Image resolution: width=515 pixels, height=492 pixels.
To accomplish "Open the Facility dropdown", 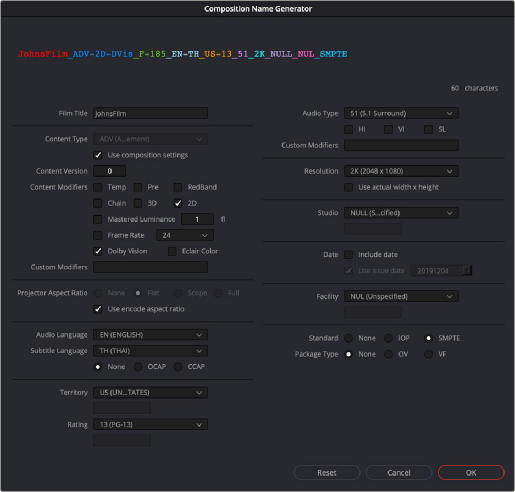I will click(x=401, y=296).
